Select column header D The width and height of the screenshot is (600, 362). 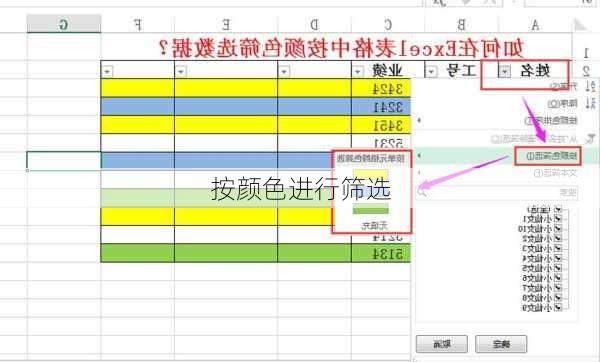pos(315,25)
